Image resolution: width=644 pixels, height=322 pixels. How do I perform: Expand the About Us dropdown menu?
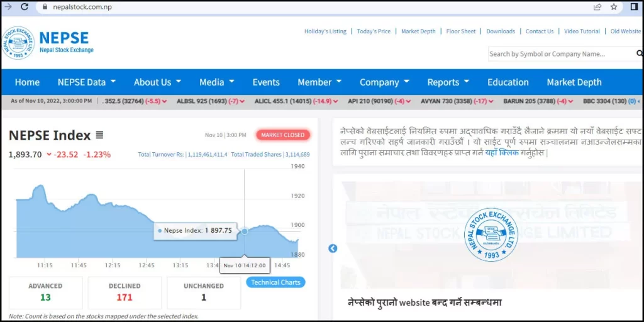pyautogui.click(x=157, y=82)
